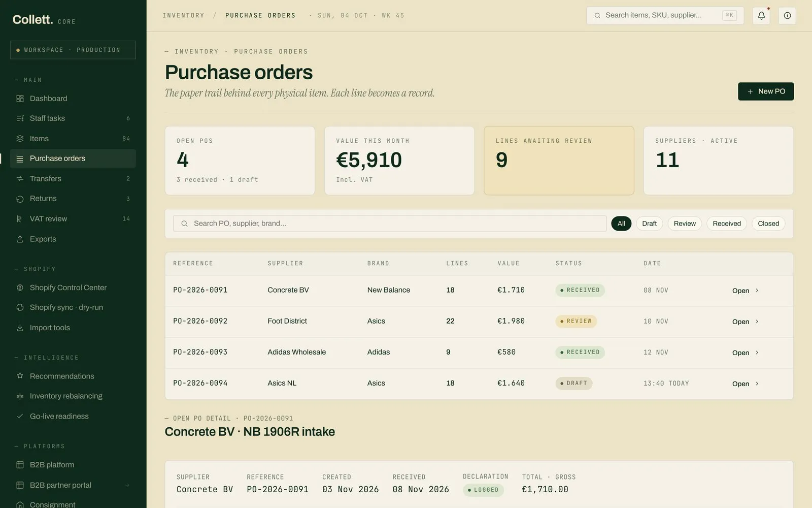The image size is (812, 508).
Task: Click the Shopify sync refresh icon
Action: tap(20, 307)
